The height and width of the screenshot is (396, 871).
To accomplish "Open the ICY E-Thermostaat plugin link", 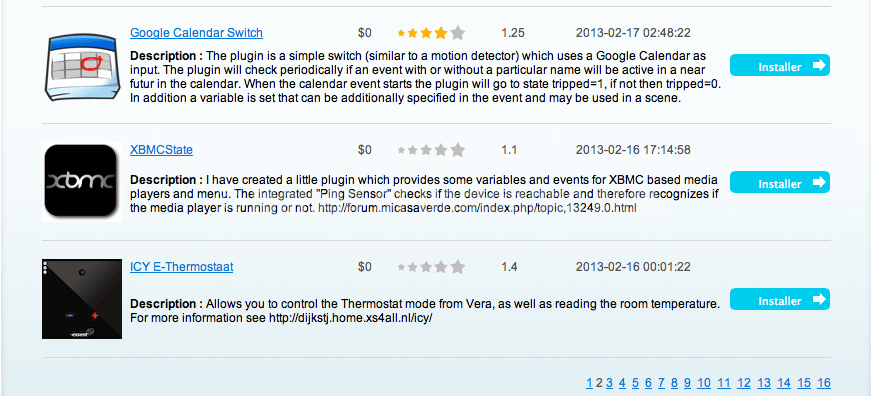I will 182,267.
